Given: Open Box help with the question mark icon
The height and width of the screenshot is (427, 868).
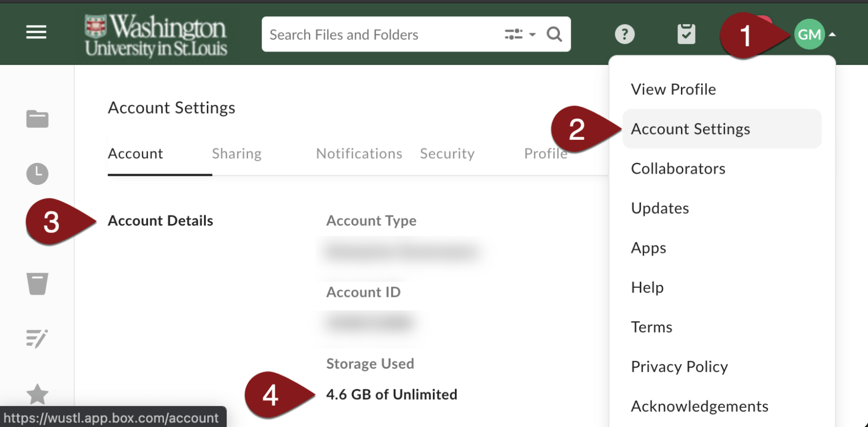Looking at the screenshot, I should point(624,34).
